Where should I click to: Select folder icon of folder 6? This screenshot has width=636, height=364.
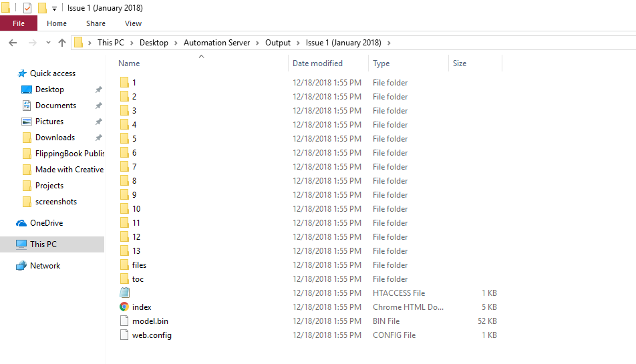[124, 152]
